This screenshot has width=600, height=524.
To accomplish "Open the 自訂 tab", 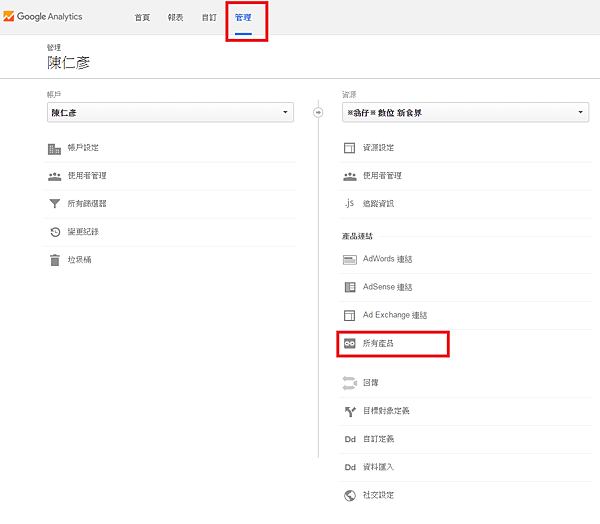I will [x=209, y=18].
